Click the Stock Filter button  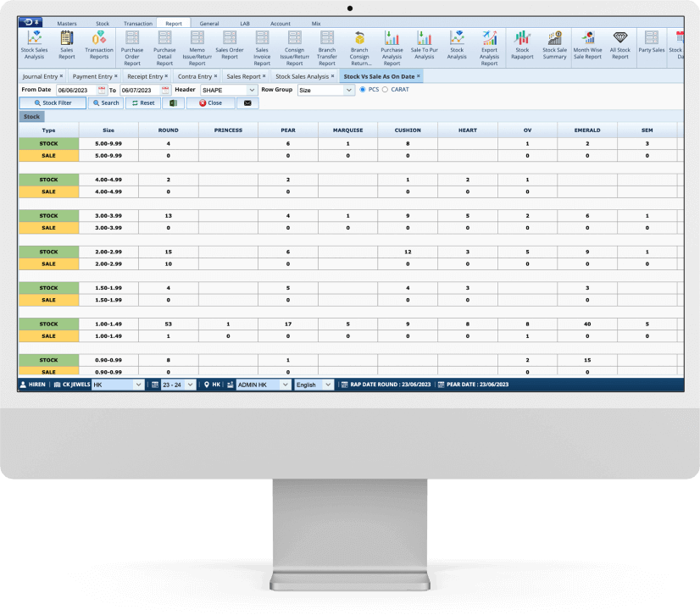(53, 102)
